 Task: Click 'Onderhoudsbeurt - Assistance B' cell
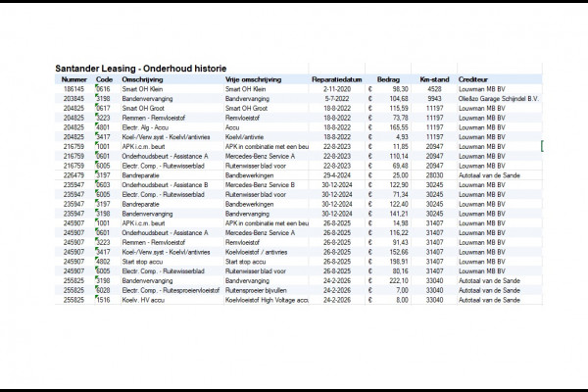(x=165, y=185)
